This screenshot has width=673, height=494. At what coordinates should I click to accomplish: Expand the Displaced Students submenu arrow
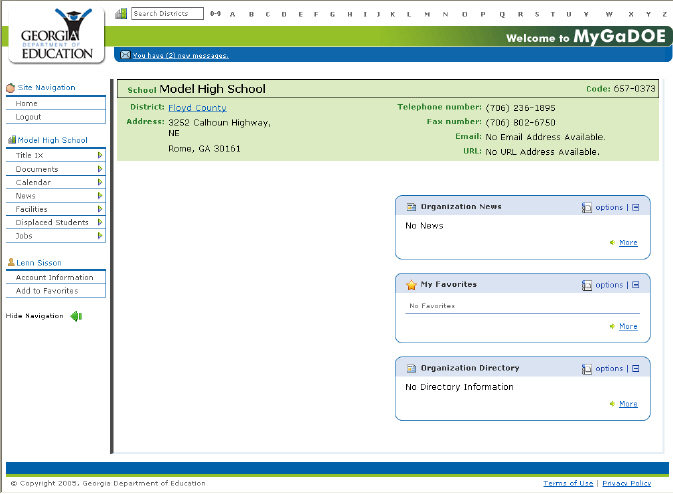coord(100,222)
